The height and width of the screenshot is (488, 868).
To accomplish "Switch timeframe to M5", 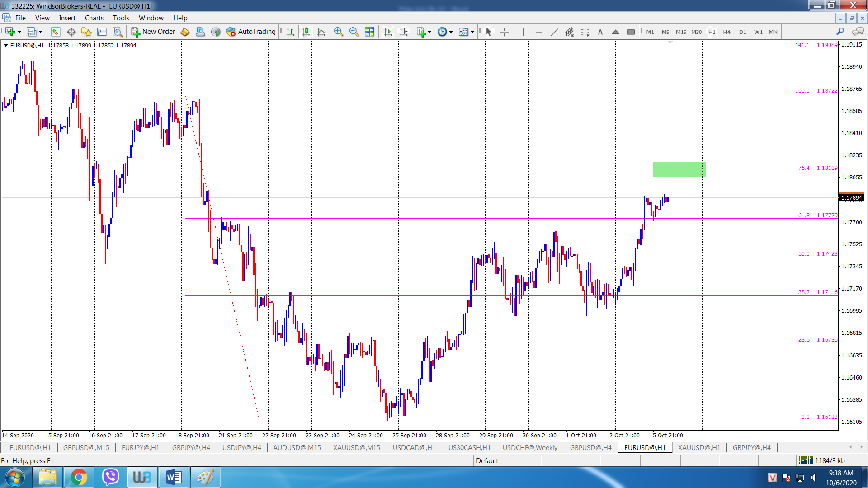I will click(665, 32).
